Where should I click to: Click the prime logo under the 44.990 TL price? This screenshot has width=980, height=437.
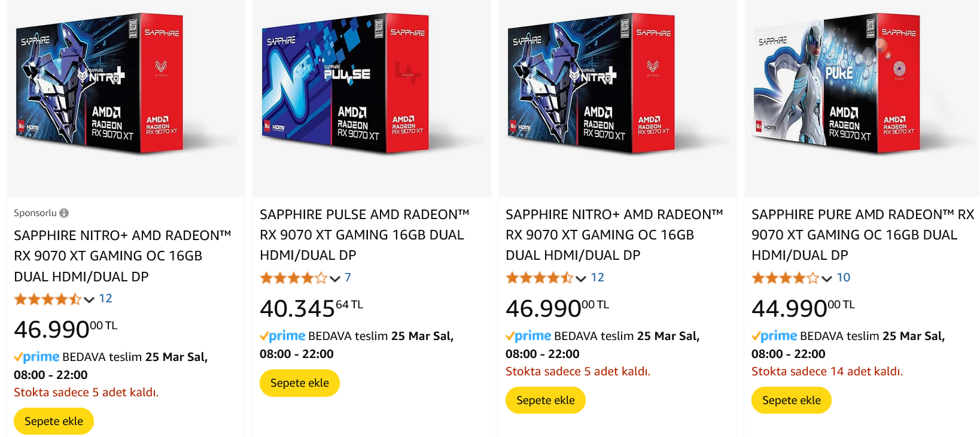click(775, 336)
